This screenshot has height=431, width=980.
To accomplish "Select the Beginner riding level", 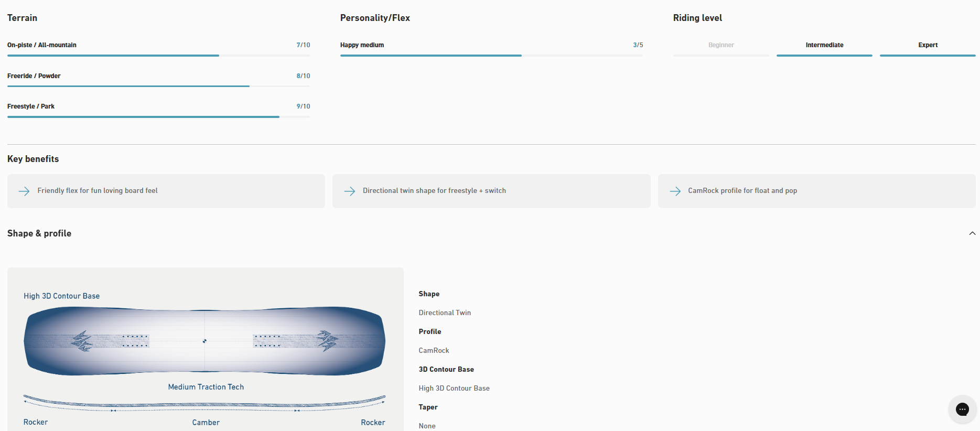I will click(x=721, y=45).
